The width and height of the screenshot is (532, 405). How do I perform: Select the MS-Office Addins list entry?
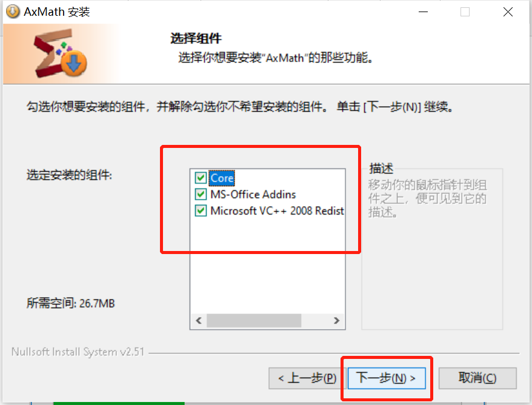pyautogui.click(x=253, y=194)
